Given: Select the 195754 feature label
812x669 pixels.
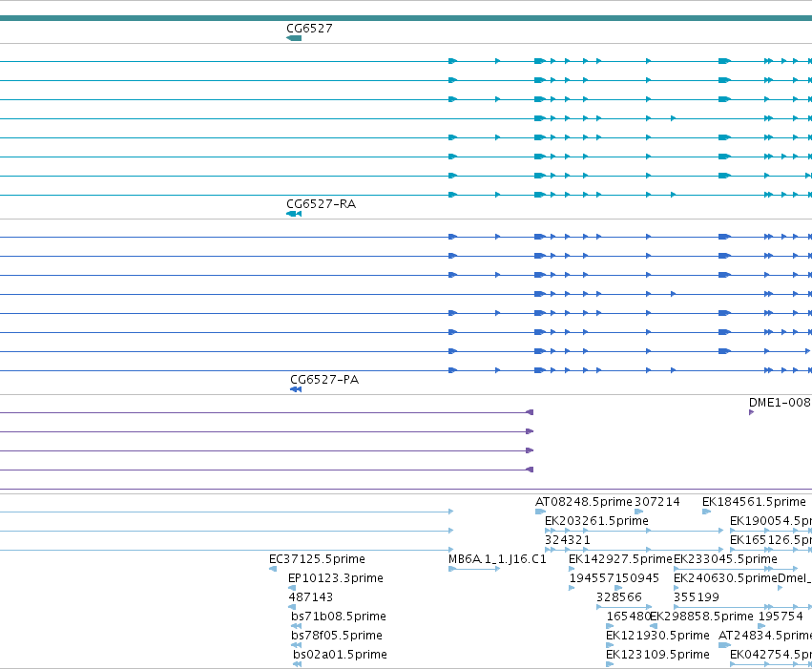Looking at the screenshot, I should 781,617.
